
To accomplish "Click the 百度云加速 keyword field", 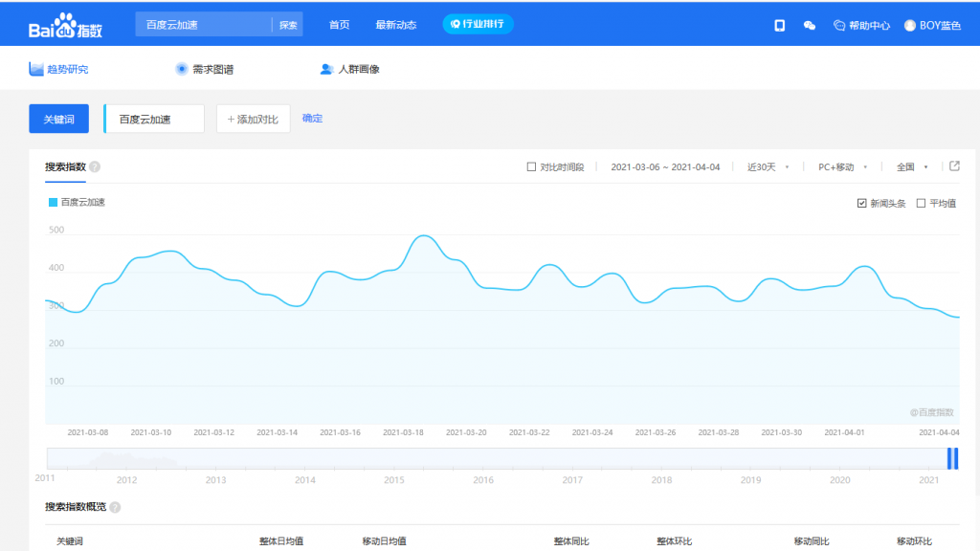I will click(x=154, y=119).
